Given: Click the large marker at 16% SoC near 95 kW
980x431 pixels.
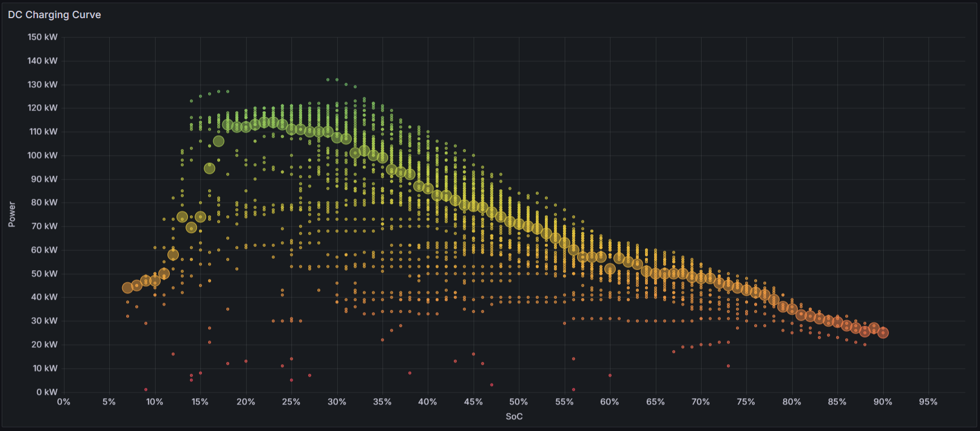Looking at the screenshot, I should [209, 168].
